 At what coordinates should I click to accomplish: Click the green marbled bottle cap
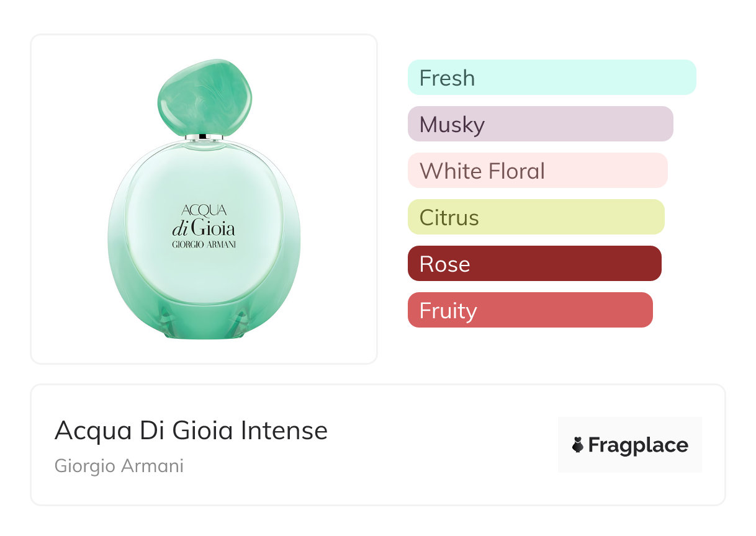click(205, 97)
